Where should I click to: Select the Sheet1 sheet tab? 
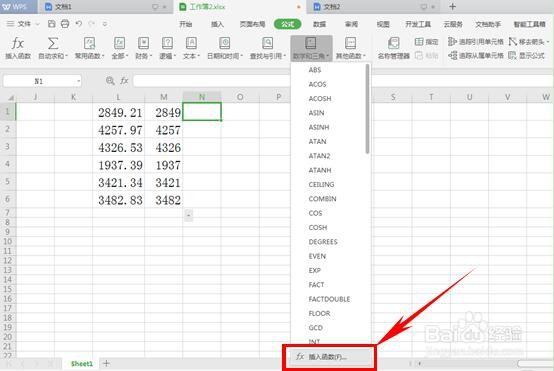[x=82, y=364]
